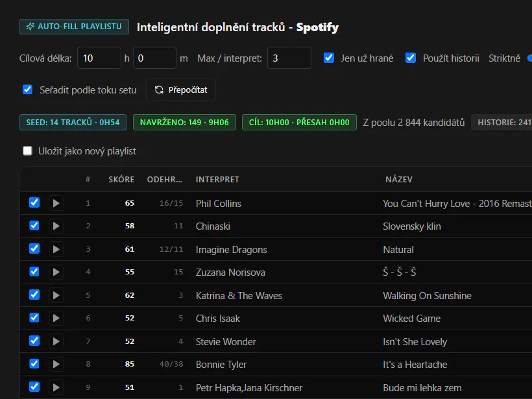
Task: Select the Phil Collins artist cell
Action: (x=219, y=204)
